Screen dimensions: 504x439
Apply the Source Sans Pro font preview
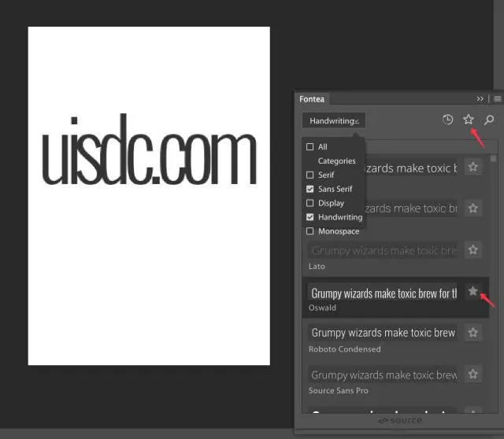[384, 374]
